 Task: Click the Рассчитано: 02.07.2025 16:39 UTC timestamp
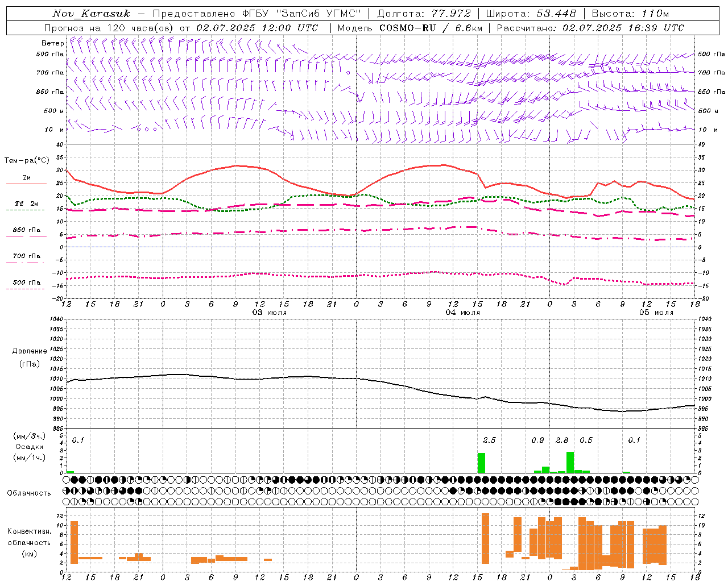(590, 28)
